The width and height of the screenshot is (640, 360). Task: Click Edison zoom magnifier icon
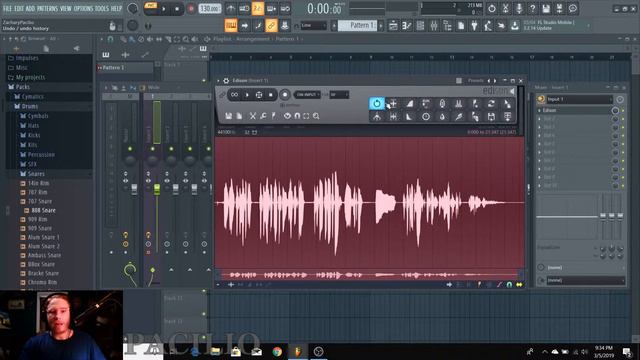(x=316, y=116)
